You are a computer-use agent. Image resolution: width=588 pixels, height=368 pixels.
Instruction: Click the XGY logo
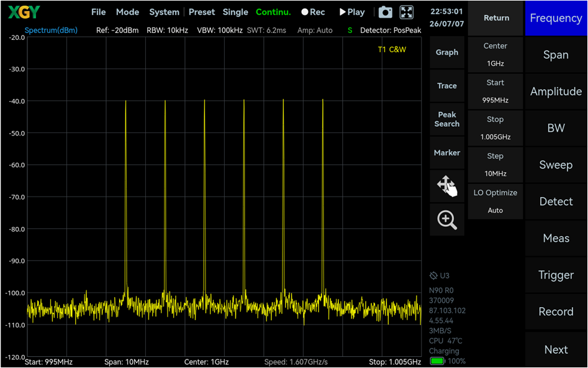24,12
